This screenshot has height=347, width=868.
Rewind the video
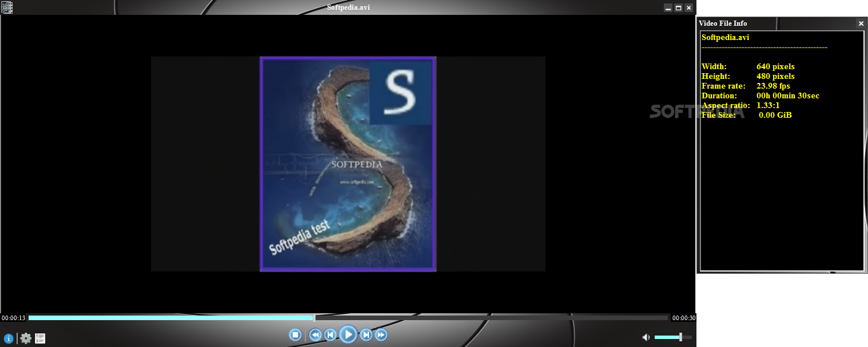pos(315,335)
